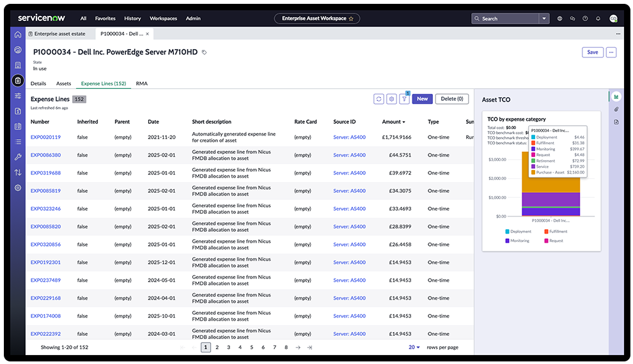Screen dimensions: 633x364
Task: Open the filter funnel icon
Action: pos(404,99)
